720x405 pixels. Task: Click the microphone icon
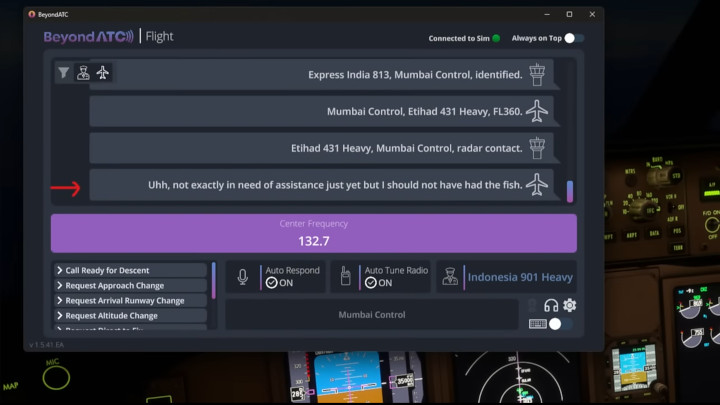243,277
